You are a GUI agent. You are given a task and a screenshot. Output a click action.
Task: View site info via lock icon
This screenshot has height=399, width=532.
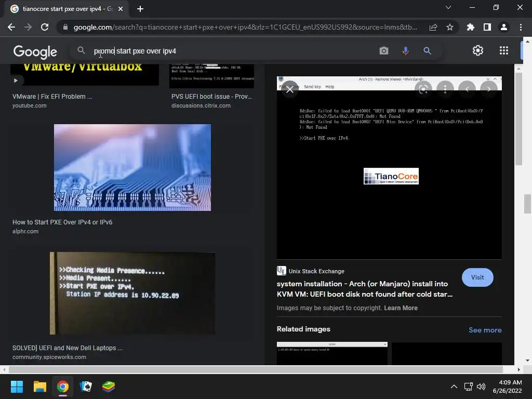pyautogui.click(x=65, y=27)
